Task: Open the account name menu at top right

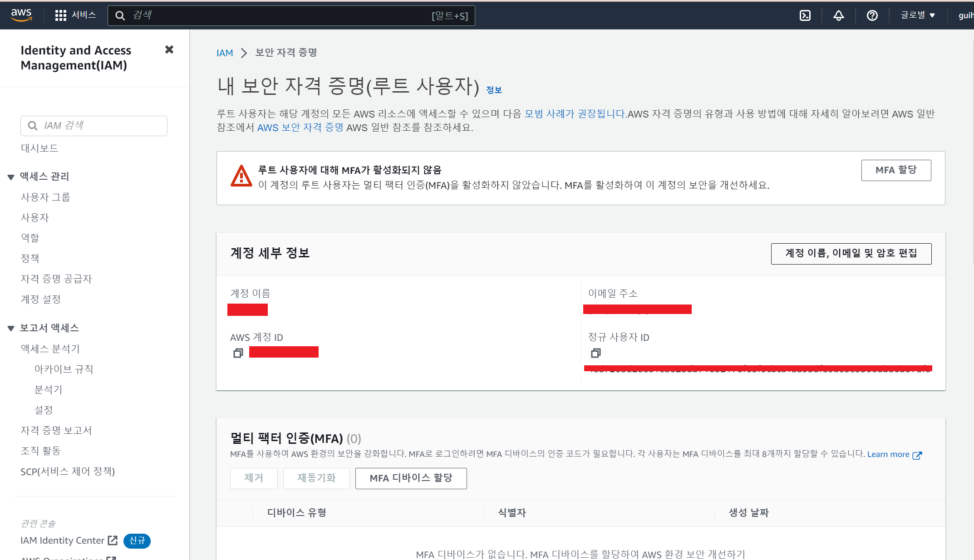Action: point(965,15)
